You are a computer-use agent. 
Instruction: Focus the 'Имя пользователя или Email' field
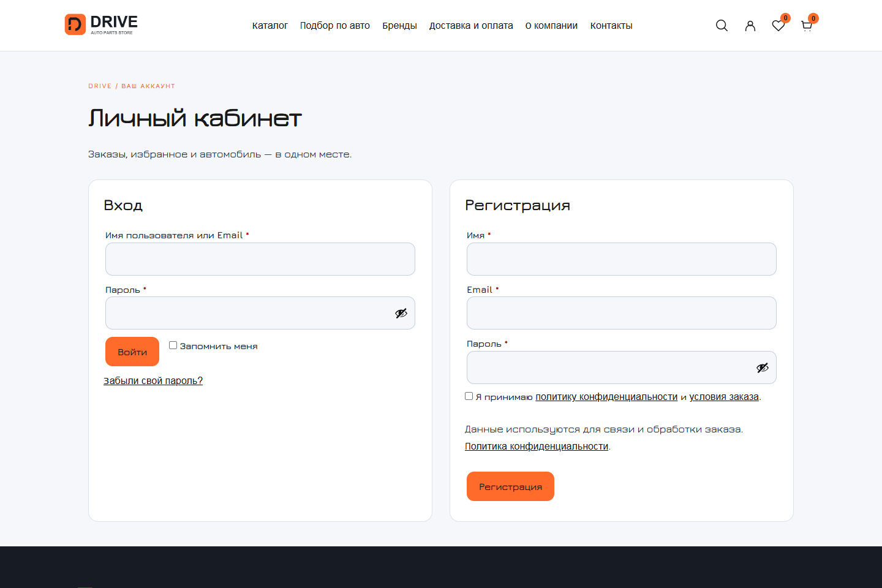(260, 259)
